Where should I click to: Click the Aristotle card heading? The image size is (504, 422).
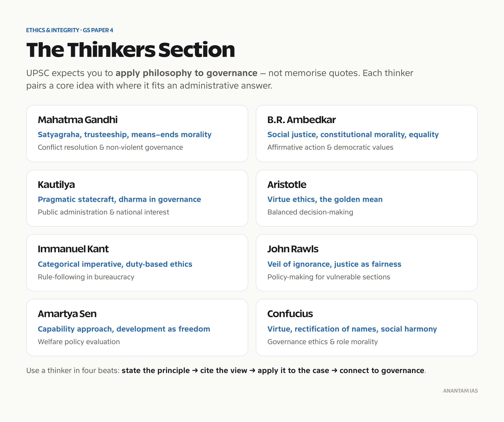[287, 185]
